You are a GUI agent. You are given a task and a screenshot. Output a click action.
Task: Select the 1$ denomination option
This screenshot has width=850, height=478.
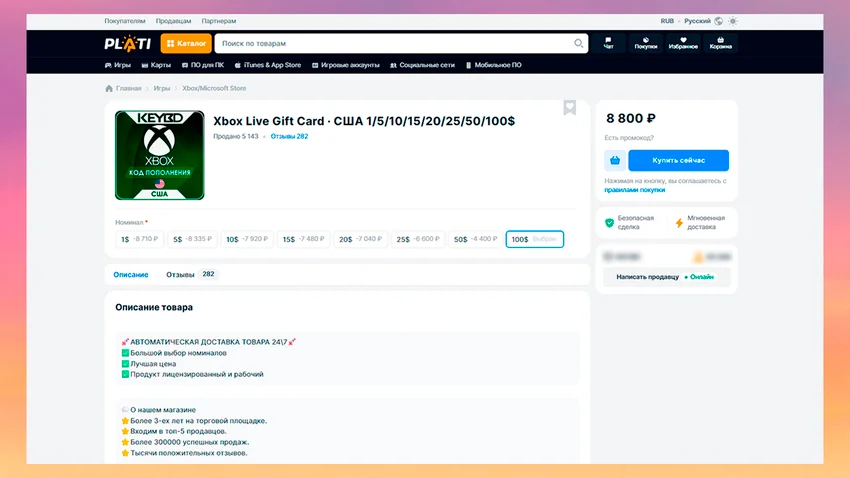click(x=139, y=239)
